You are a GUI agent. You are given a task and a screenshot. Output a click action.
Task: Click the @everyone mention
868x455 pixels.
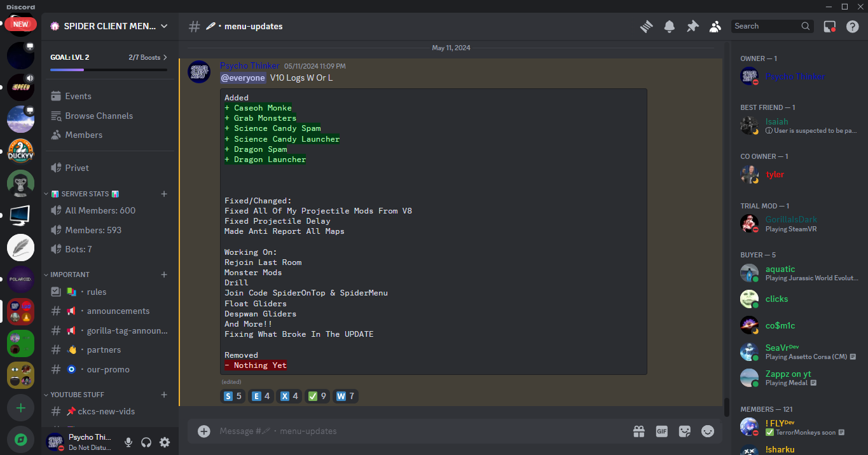tap(243, 78)
